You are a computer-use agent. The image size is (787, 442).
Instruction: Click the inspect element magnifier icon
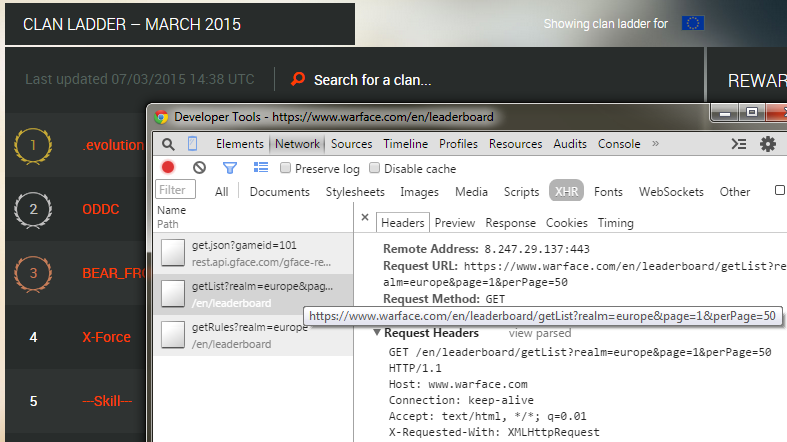click(x=167, y=144)
